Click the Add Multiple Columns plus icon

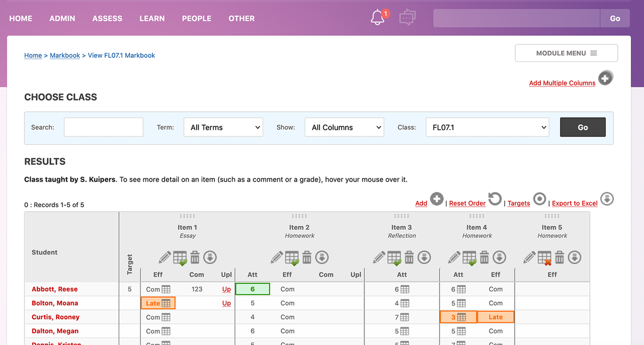click(606, 78)
